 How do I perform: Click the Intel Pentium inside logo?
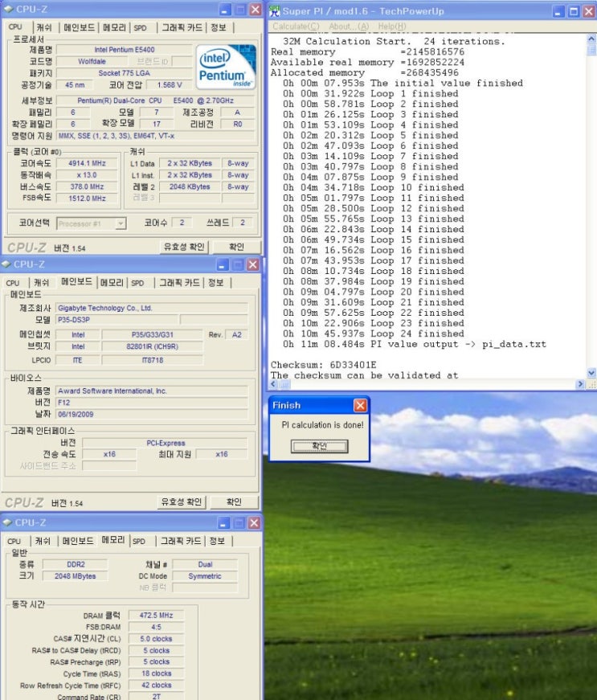click(x=226, y=67)
